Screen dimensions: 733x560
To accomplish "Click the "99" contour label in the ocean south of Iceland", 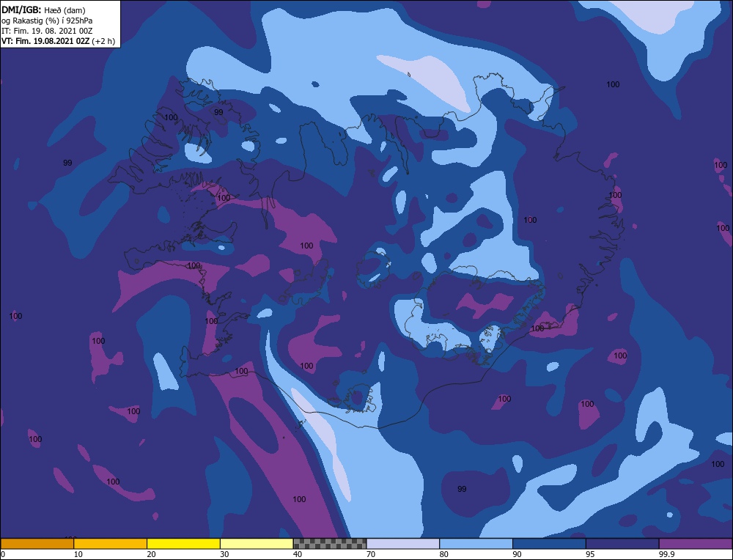I will (x=462, y=489).
